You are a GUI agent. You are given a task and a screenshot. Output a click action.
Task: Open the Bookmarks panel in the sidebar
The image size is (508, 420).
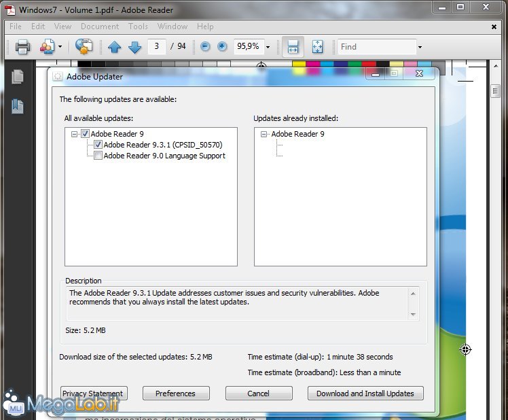pyautogui.click(x=18, y=107)
